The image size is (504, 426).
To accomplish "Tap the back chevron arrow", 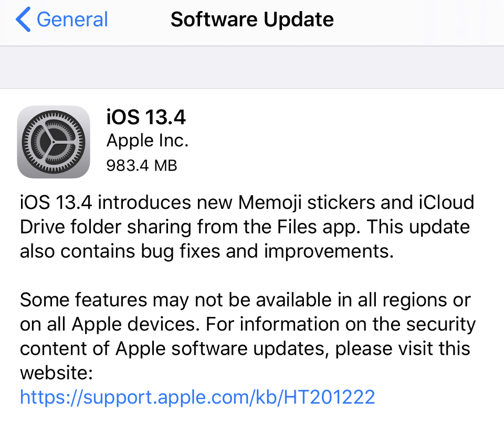I will (x=23, y=20).
